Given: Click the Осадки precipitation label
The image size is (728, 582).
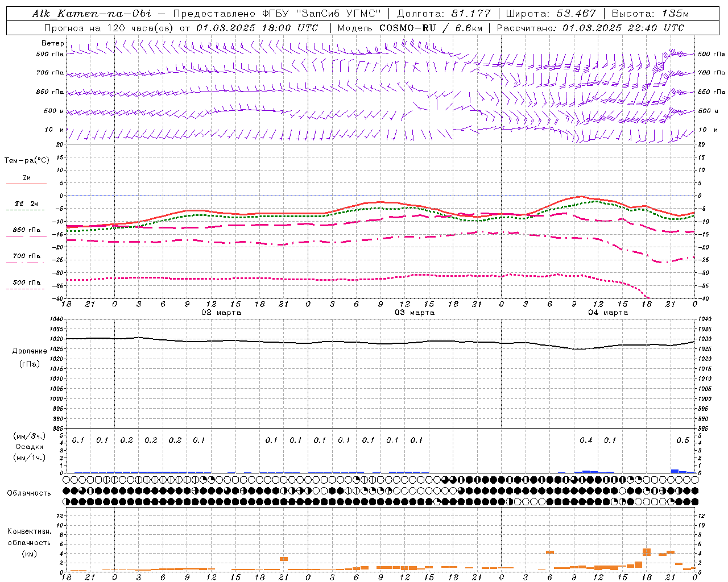Looking at the screenshot, I should tap(30, 446).
